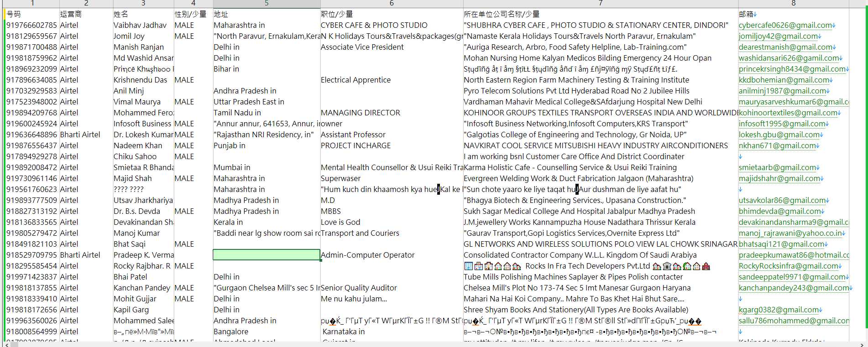The width and height of the screenshot is (868, 347).
Task: Select phone number 917896634085
Action: click(32, 80)
